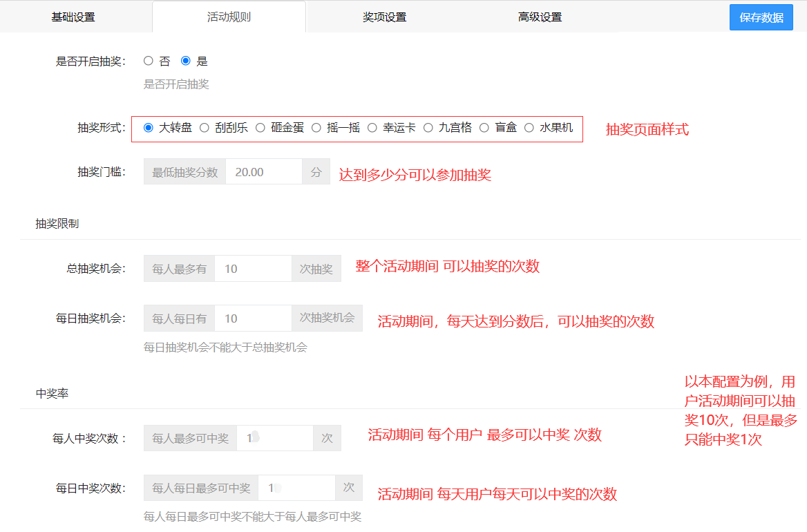Switch to the 基础设置 tab
Screen dimensions: 807x532
coord(73,17)
